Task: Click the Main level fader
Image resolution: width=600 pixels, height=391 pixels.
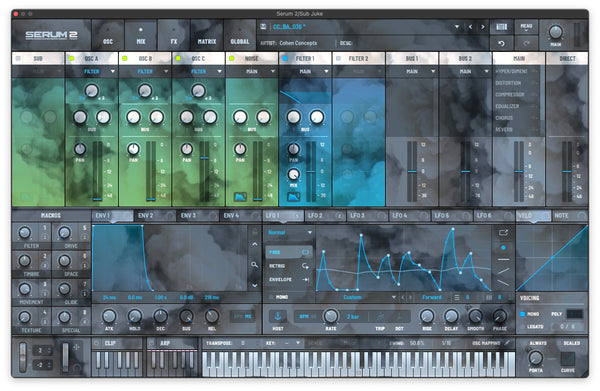Action: [518, 171]
